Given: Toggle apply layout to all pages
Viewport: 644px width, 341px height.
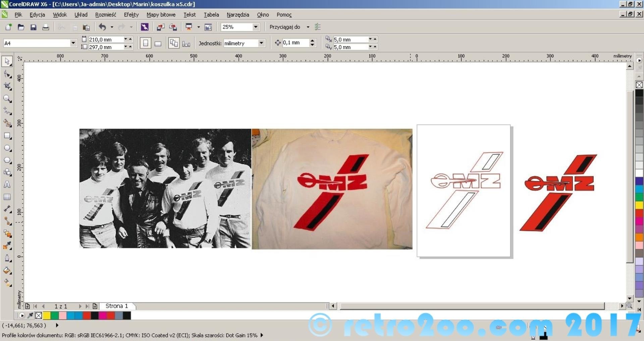Looking at the screenshot, I should click(x=173, y=43).
